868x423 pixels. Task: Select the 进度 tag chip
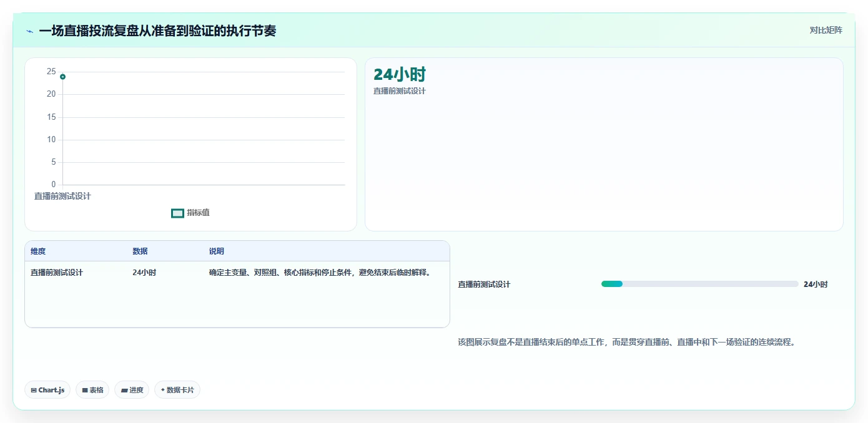tap(132, 390)
